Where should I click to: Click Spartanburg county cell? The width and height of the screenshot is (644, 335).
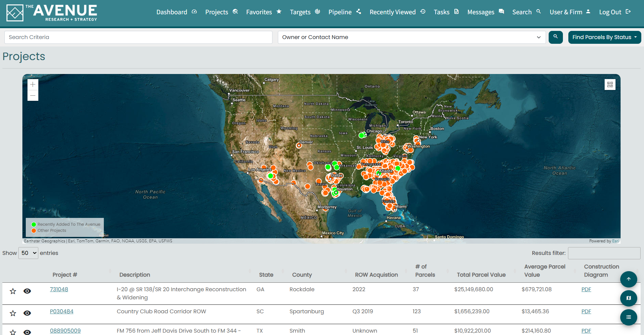point(307,312)
